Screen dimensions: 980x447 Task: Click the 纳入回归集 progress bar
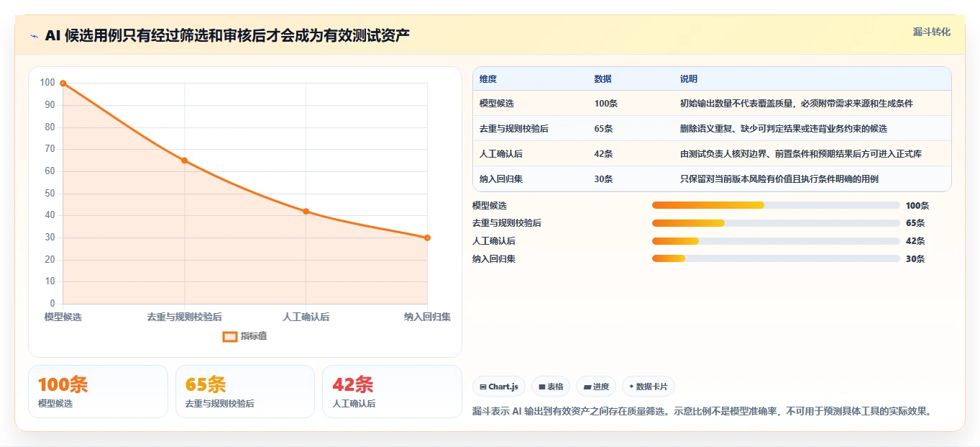pyautogui.click(x=776, y=259)
